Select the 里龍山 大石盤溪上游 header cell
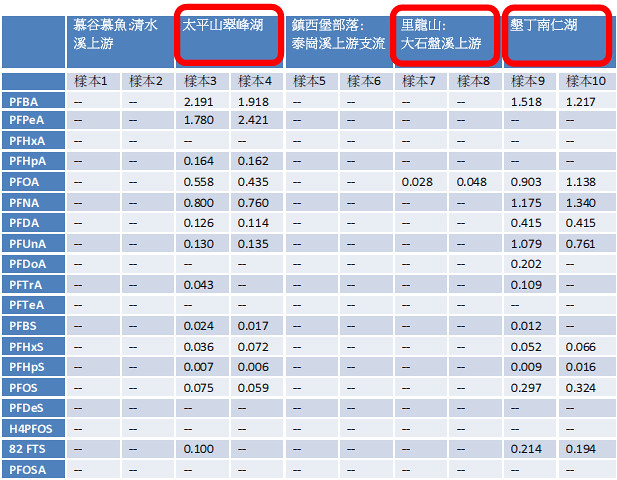 (448, 42)
